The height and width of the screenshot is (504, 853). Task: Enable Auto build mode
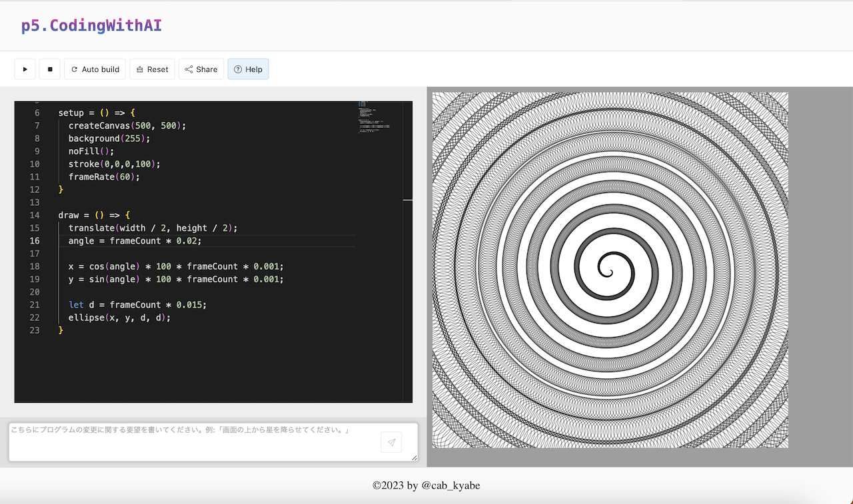95,69
